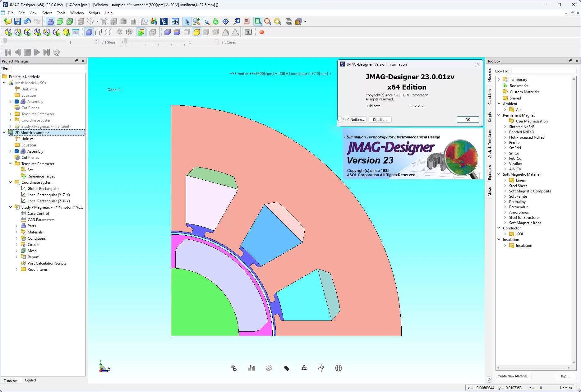Switch to the Control tab
The height and width of the screenshot is (392, 581).
point(30,380)
